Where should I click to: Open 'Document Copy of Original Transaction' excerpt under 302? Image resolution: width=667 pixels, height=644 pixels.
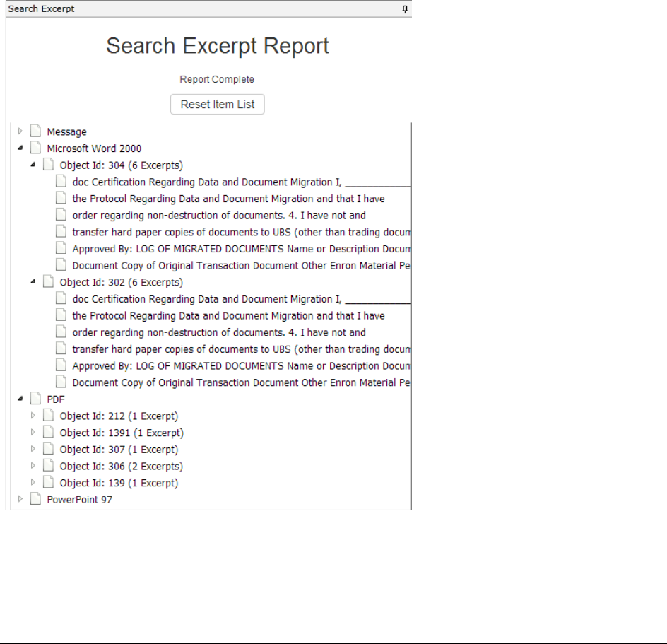pyautogui.click(x=241, y=382)
